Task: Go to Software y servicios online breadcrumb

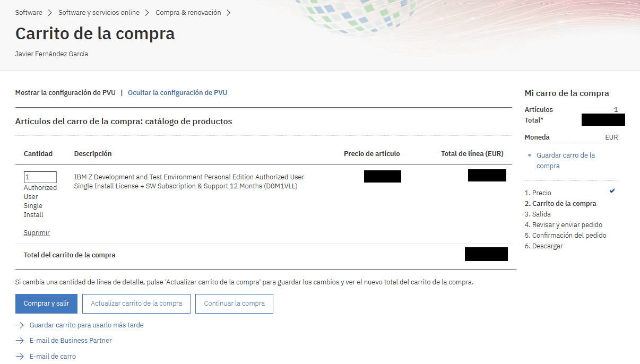Action: pos(99,13)
